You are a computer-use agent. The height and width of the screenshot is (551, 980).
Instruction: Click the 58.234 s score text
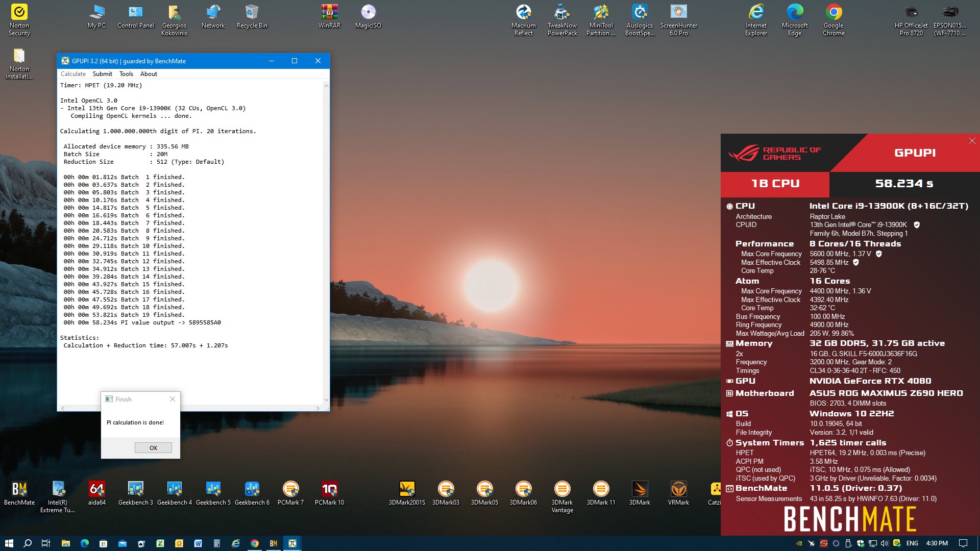[904, 184]
